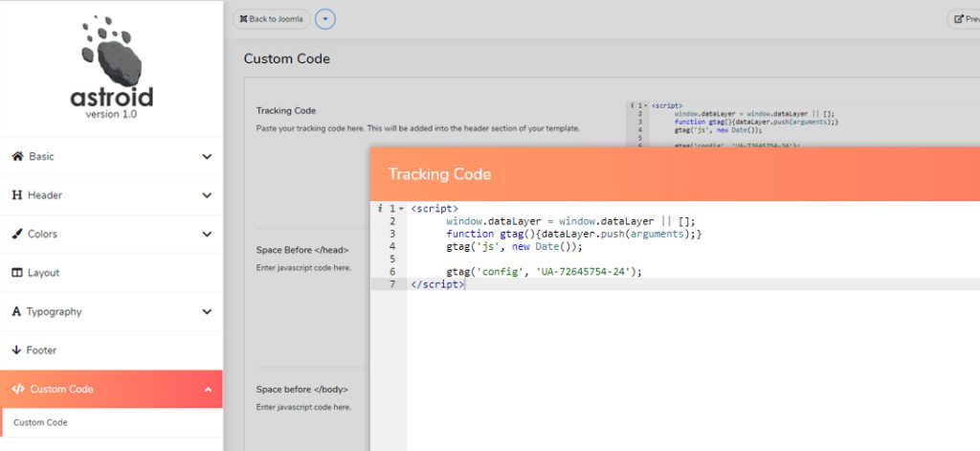Click the Preview button at top right
Screen dimensions: 980x451
coord(964,19)
